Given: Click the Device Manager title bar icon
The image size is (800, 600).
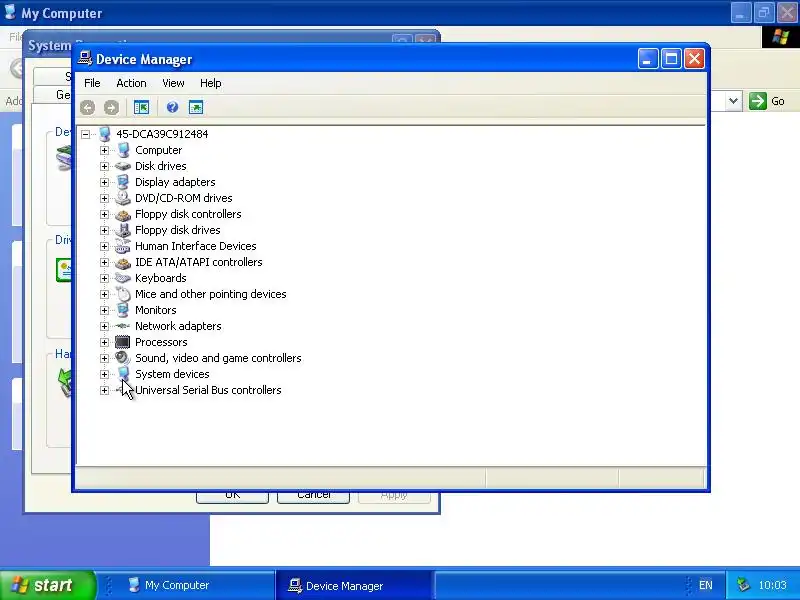Looking at the screenshot, I should [x=85, y=59].
